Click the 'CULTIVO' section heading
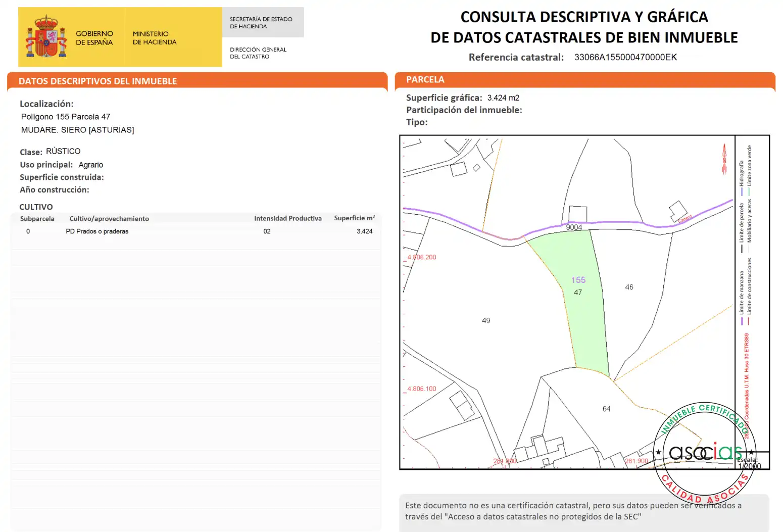This screenshot has width=783, height=532. point(36,207)
